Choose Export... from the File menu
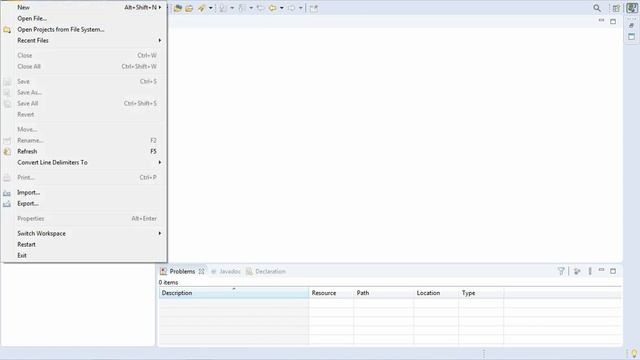The image size is (640, 360). coord(83,203)
